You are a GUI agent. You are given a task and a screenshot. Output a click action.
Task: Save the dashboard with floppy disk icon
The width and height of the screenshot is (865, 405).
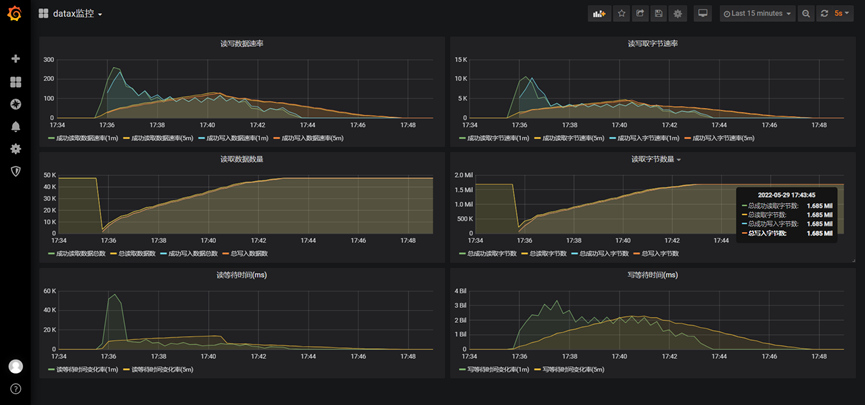point(658,14)
